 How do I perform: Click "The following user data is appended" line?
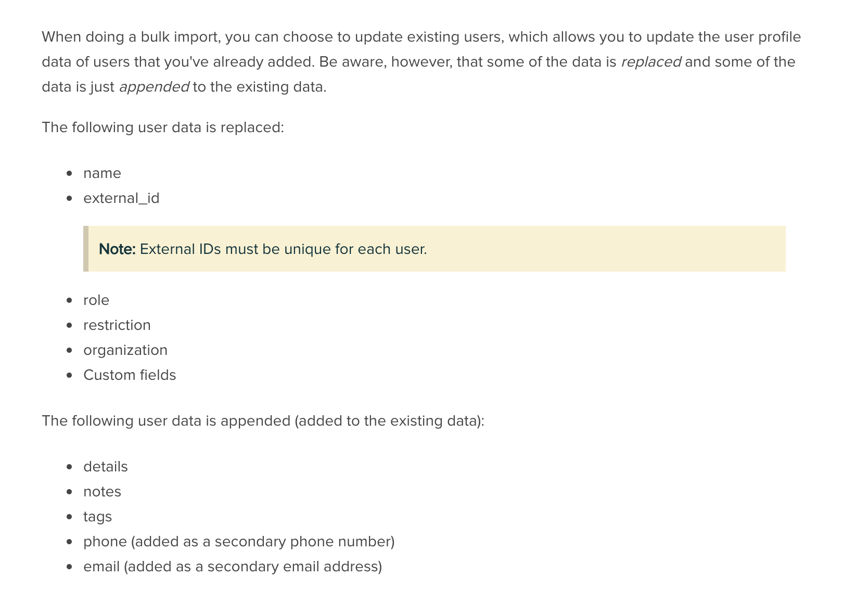tap(263, 421)
